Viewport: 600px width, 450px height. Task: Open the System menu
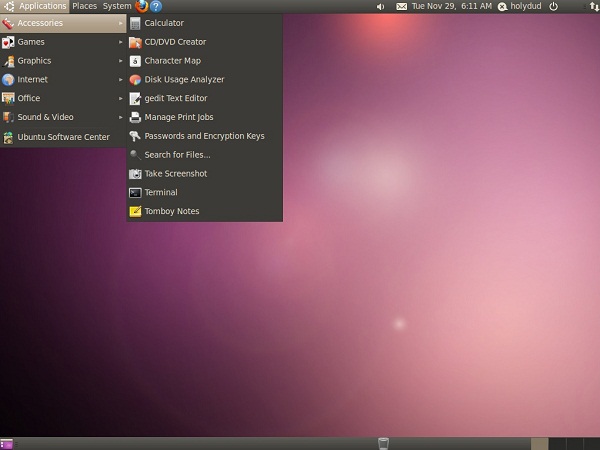[116, 6]
